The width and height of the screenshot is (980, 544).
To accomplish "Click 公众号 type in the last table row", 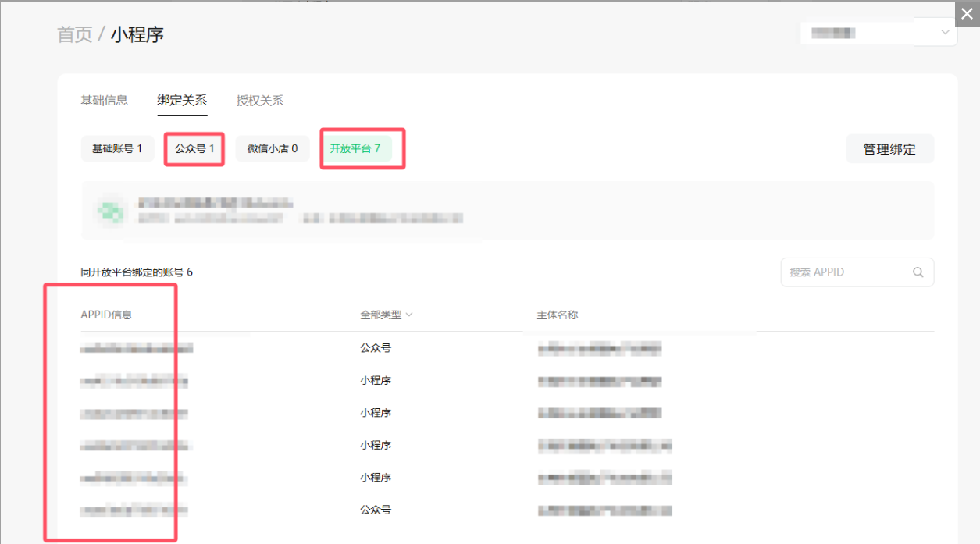I will (376, 510).
